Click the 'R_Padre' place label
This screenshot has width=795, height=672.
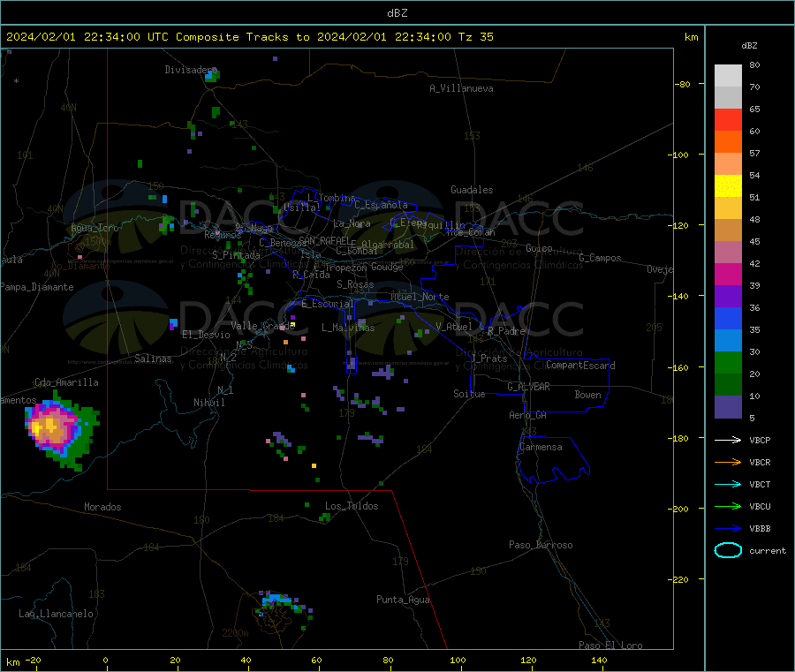point(506,331)
